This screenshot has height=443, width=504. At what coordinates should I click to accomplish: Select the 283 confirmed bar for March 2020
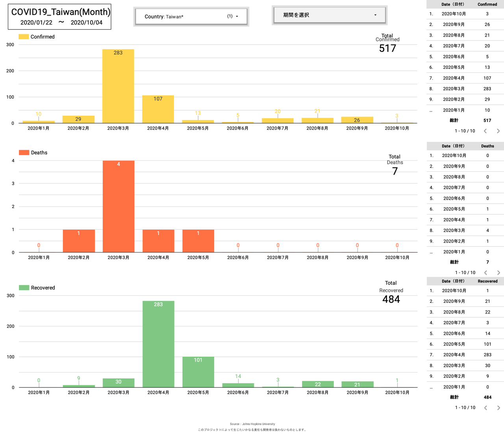coord(118,87)
